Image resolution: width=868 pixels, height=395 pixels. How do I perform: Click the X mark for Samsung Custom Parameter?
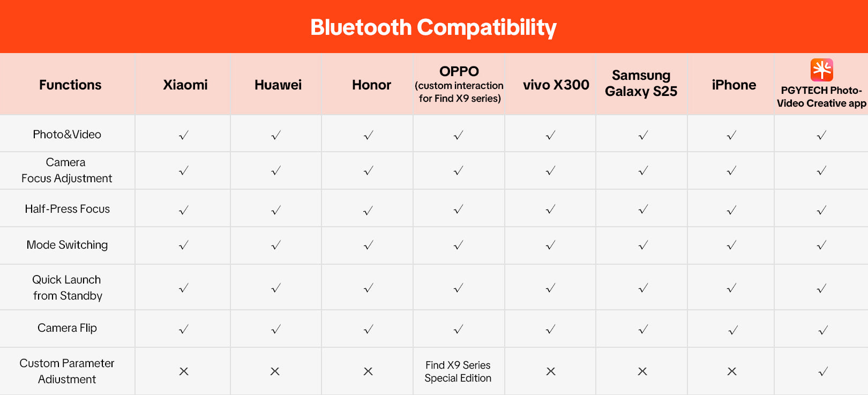642,371
